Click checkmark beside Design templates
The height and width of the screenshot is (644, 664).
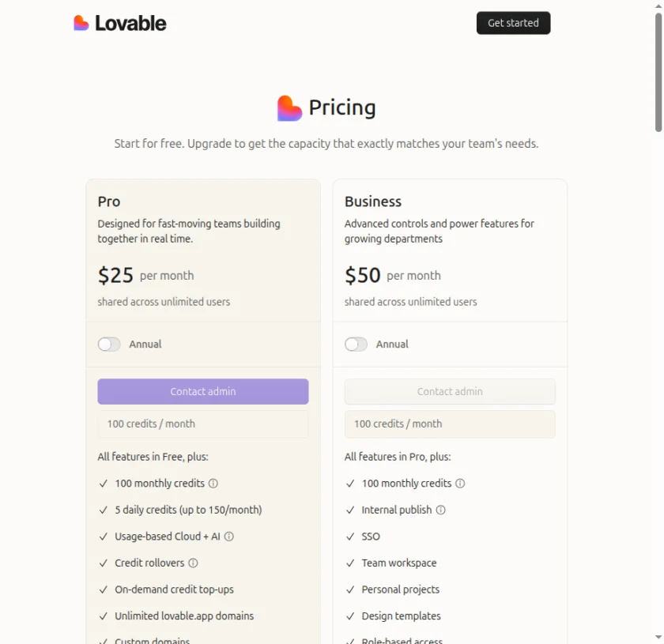click(x=349, y=616)
